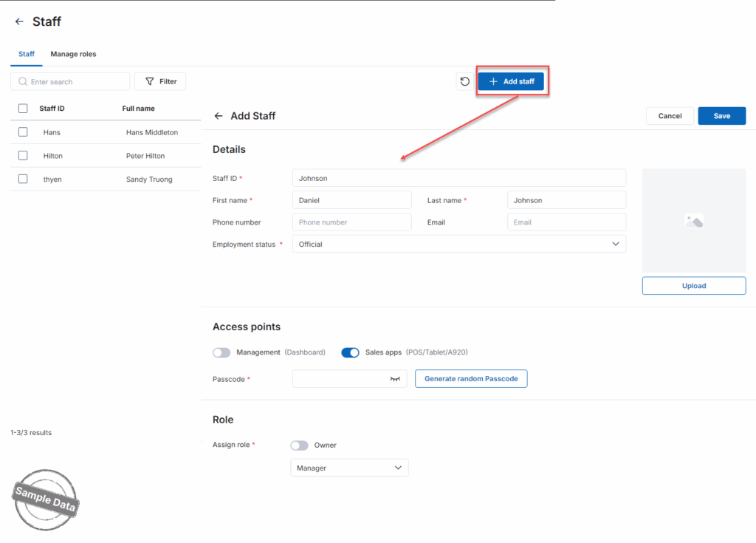Image resolution: width=756 pixels, height=543 pixels.
Task: Click the back arrow beside Staff title
Action: point(19,22)
